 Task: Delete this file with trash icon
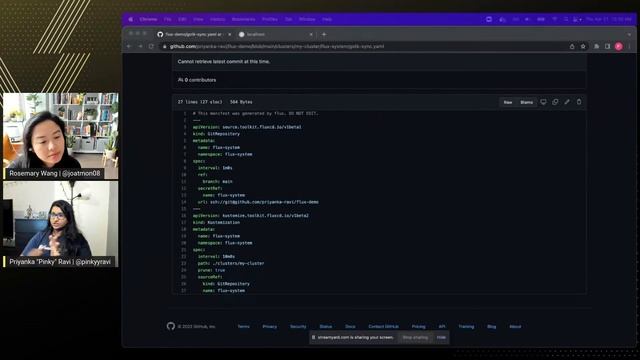pyautogui.click(x=579, y=102)
